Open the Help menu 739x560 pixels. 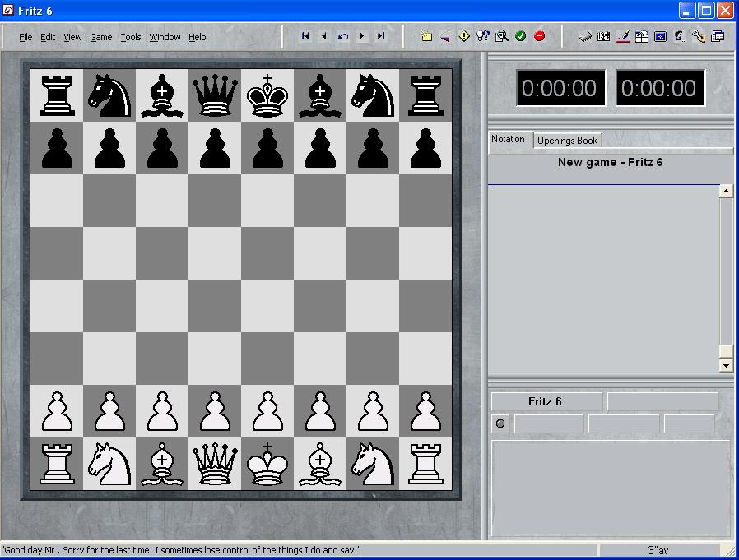(197, 37)
